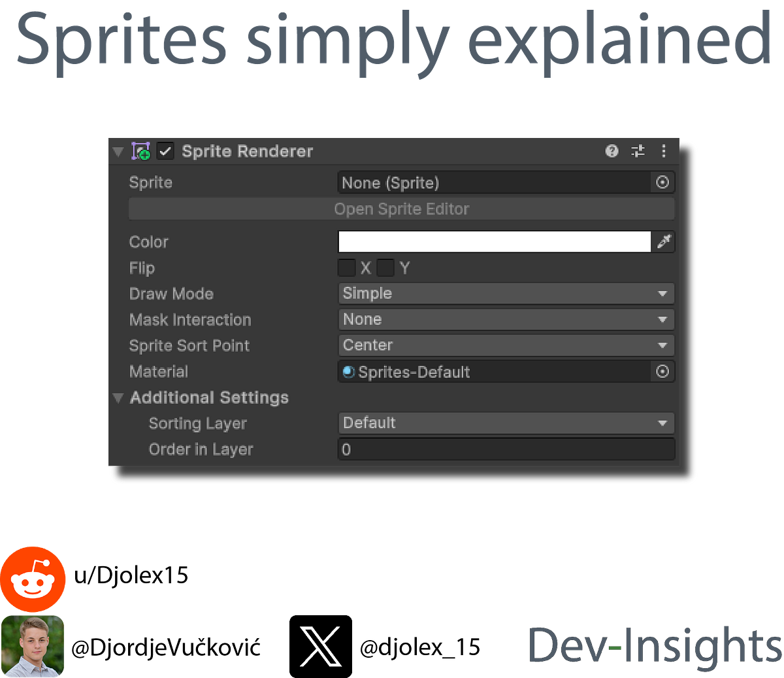Click the Reddit logo

34,579
